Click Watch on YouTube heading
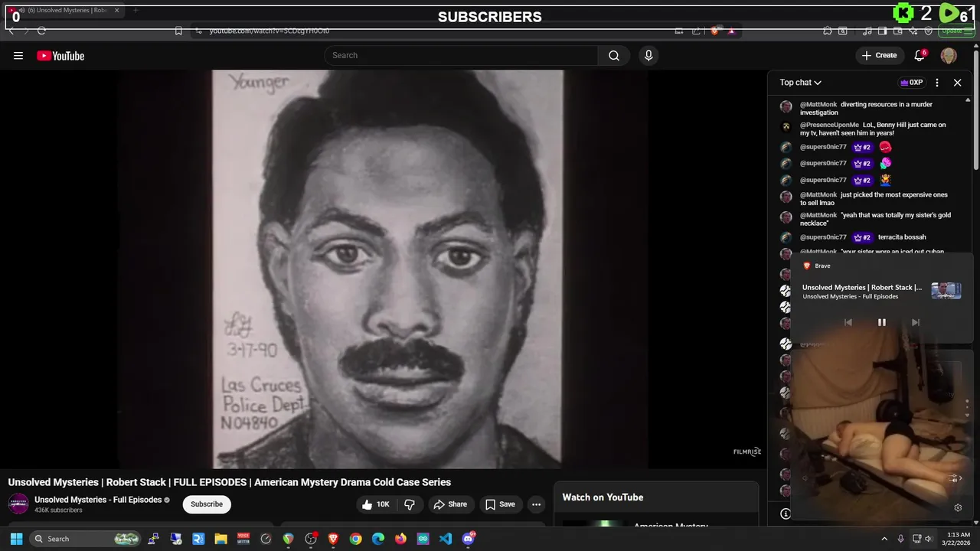980x551 pixels. 603,497
